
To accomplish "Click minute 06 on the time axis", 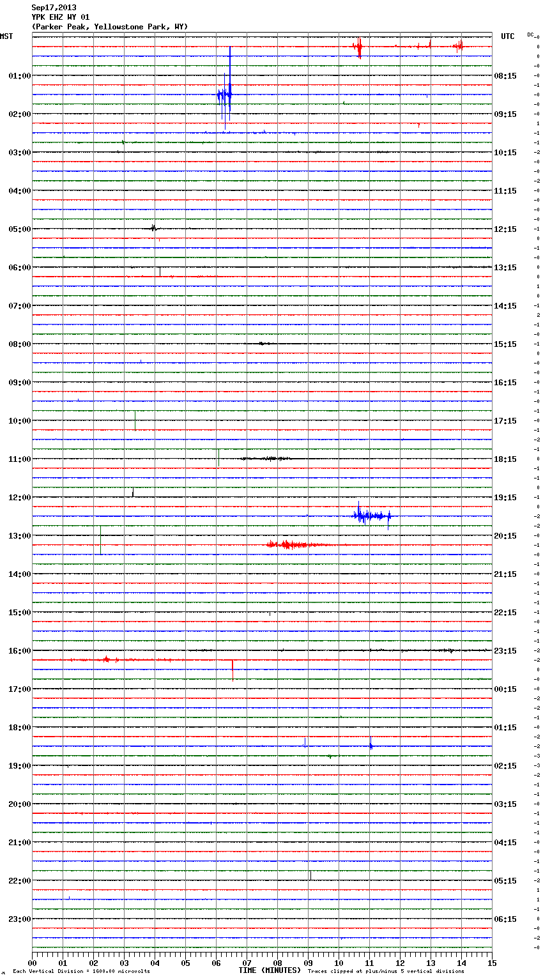I will point(216,963).
